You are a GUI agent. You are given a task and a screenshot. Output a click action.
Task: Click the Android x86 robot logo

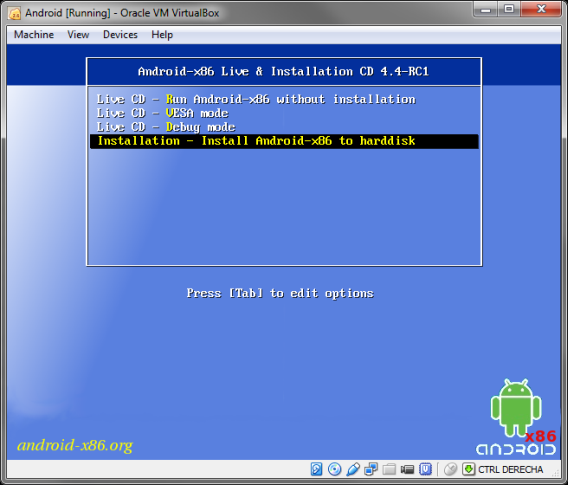tap(516, 417)
